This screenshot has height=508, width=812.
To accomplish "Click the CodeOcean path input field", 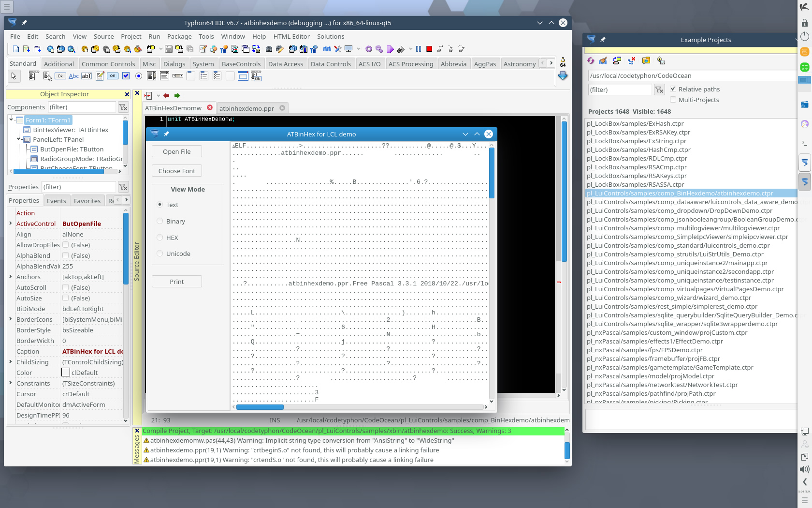I will (x=692, y=75).
